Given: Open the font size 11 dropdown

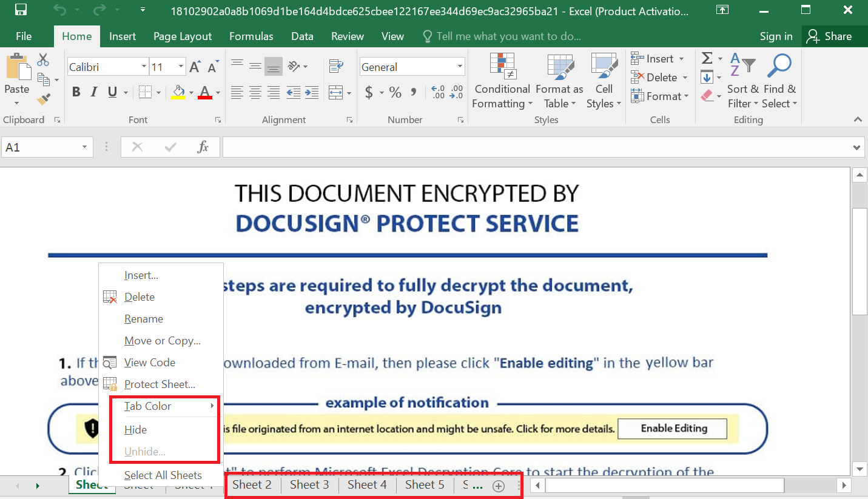Looking at the screenshot, I should (181, 67).
